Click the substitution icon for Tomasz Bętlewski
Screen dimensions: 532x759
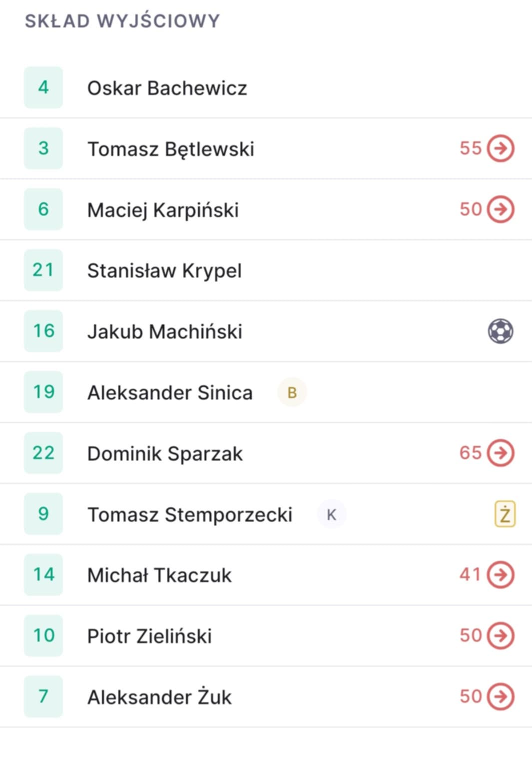tap(501, 148)
